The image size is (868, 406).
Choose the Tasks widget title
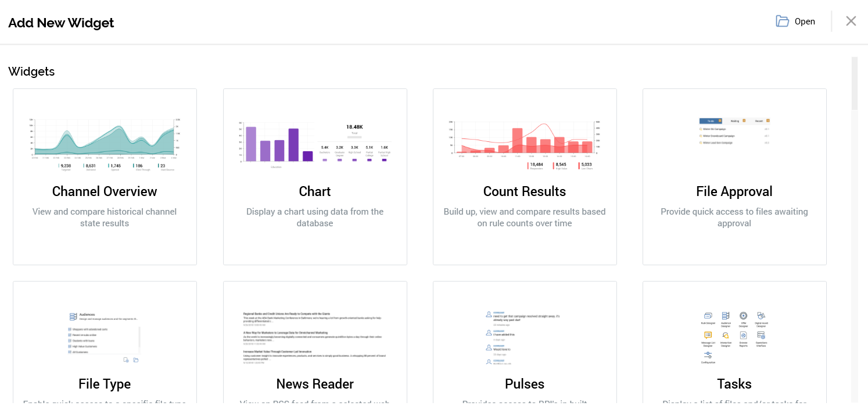(734, 384)
